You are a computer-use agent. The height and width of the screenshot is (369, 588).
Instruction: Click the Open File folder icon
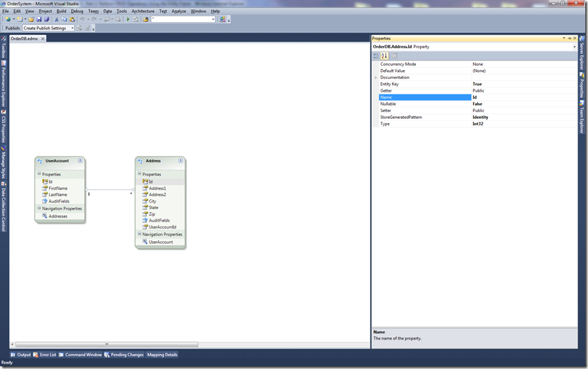point(31,19)
